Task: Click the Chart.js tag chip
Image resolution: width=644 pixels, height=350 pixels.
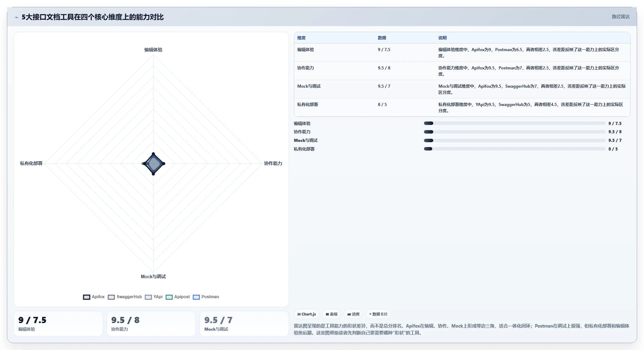Action: click(307, 314)
